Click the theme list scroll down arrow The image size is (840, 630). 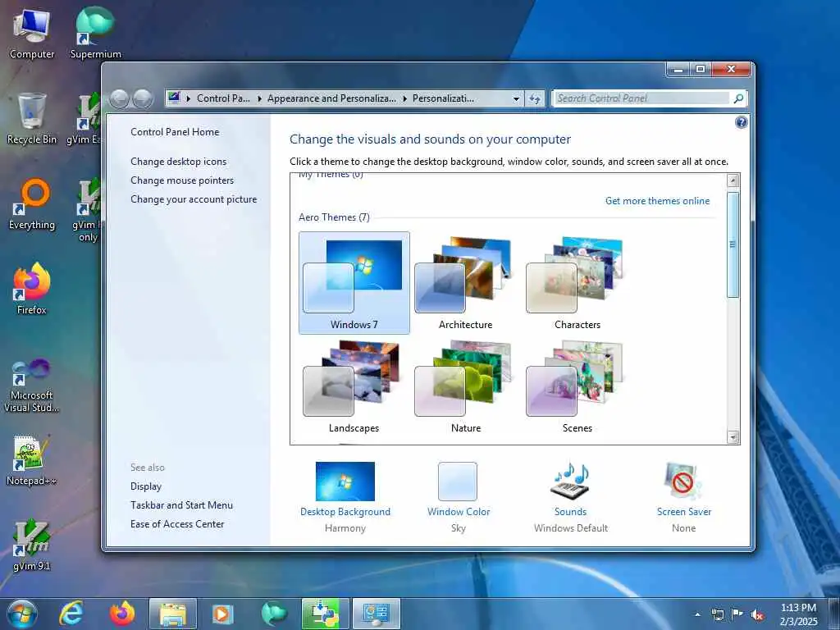click(x=733, y=437)
